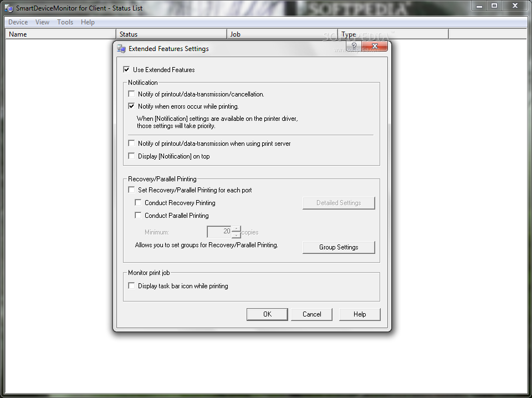Close the SmartDeviceMonitor main window

click(x=515, y=6)
